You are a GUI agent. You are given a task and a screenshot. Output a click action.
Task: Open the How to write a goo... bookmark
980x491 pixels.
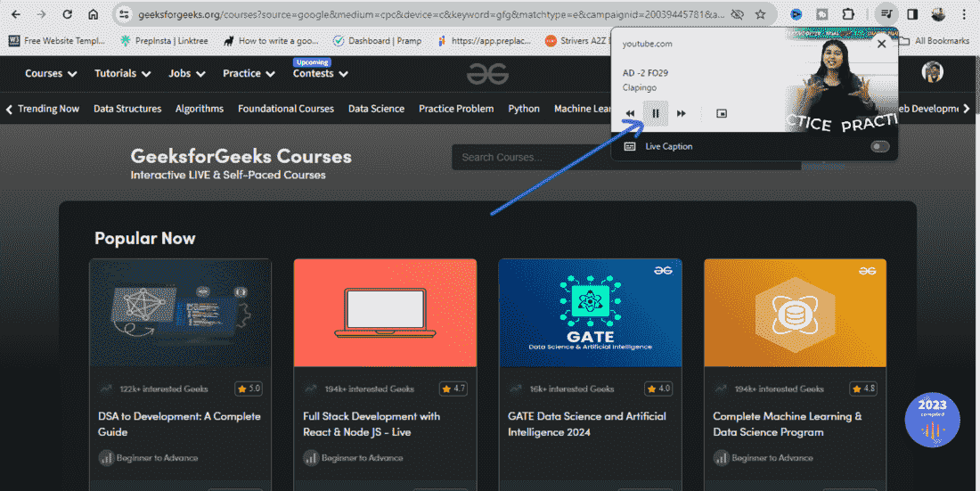tap(271, 41)
